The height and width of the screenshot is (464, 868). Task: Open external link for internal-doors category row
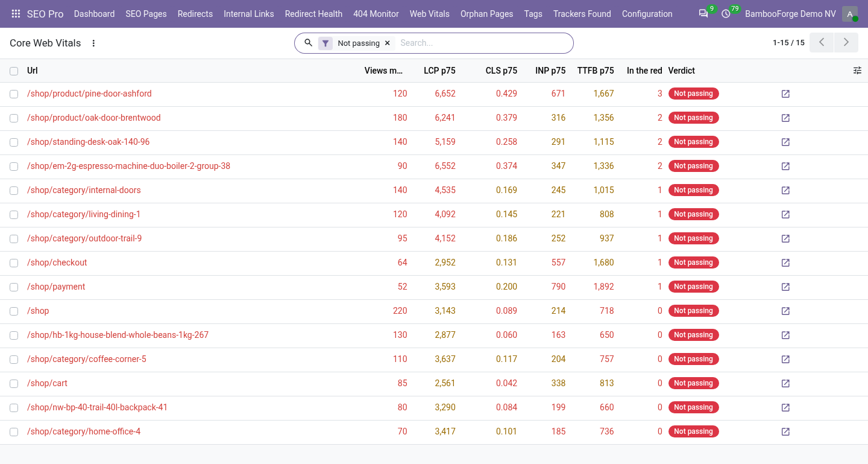tap(785, 190)
